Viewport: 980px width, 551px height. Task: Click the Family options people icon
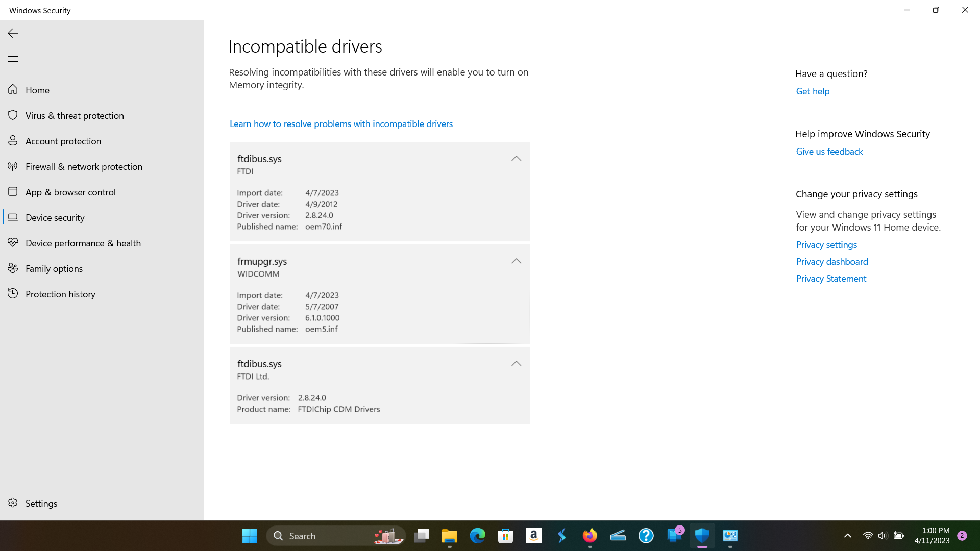pos(13,268)
